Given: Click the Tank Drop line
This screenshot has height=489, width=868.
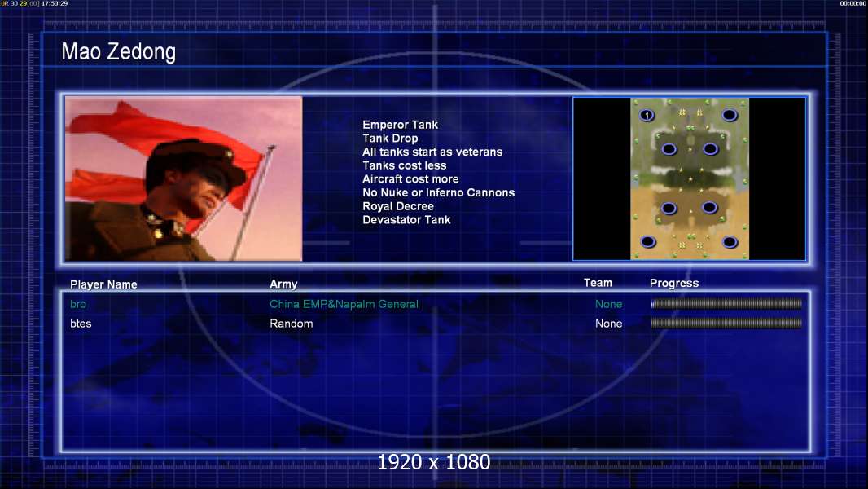Looking at the screenshot, I should pyautogui.click(x=390, y=139).
